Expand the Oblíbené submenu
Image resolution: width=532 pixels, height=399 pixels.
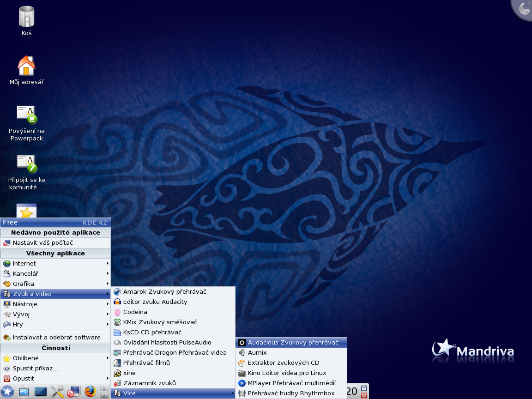55,358
